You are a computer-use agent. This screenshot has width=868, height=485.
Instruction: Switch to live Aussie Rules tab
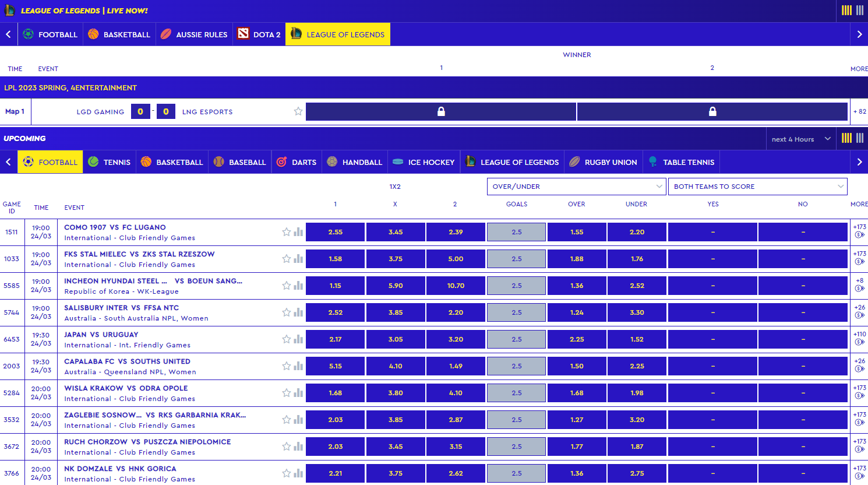194,34
